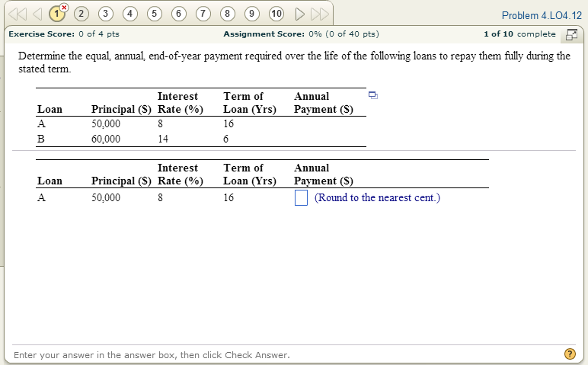588x365 pixels.
Task: Click the term value 6 cell
Action: click(225, 139)
